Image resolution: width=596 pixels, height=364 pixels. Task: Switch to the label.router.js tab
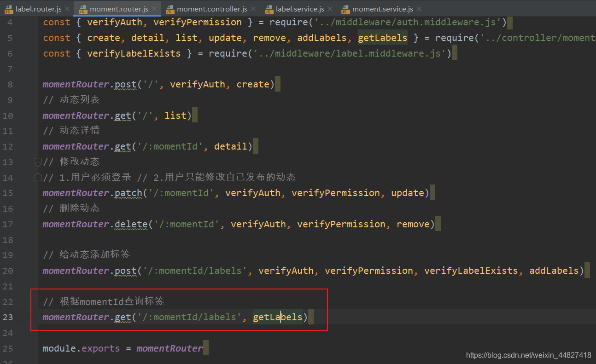pos(38,9)
